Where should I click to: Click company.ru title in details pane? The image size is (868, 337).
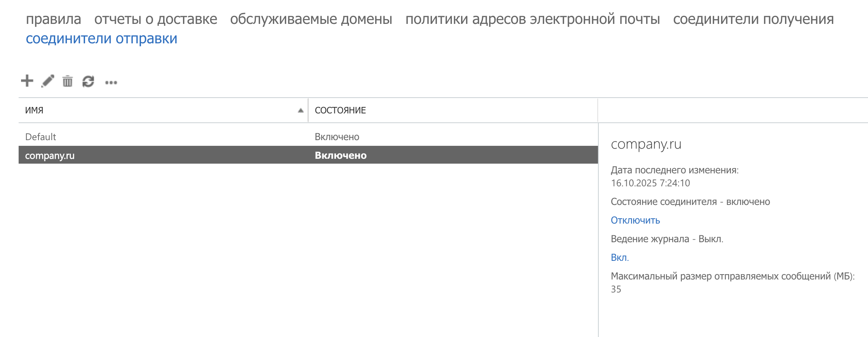pos(646,144)
